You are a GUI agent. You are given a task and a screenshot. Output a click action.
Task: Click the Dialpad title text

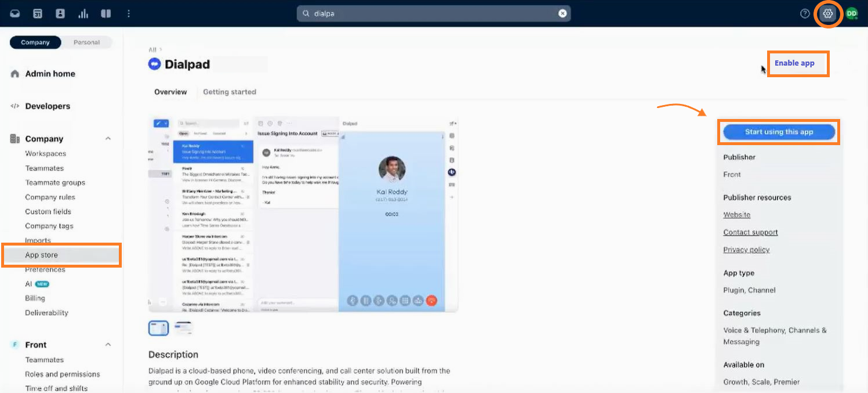[x=187, y=64]
